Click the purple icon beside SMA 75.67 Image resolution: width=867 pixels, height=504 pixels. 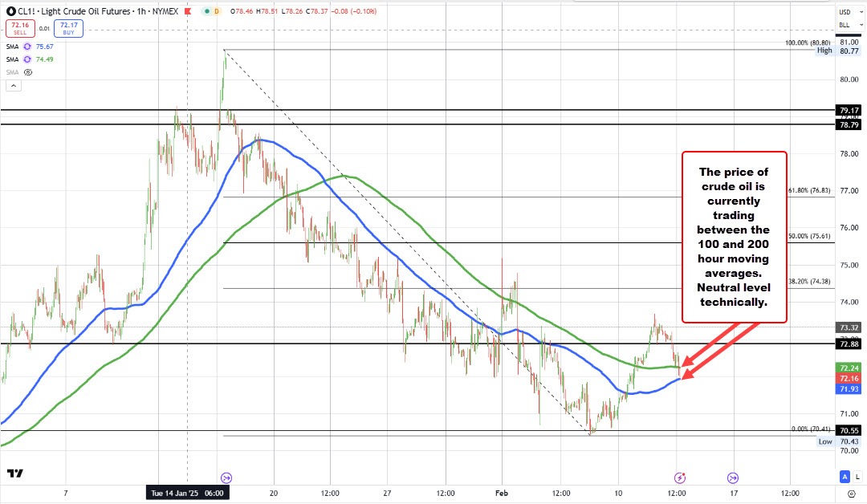point(27,47)
